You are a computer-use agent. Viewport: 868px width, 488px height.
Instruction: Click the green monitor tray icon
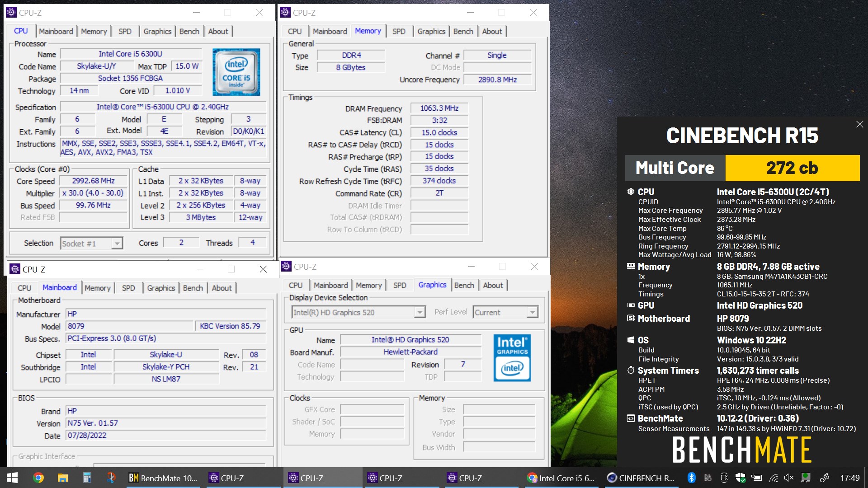click(806, 478)
